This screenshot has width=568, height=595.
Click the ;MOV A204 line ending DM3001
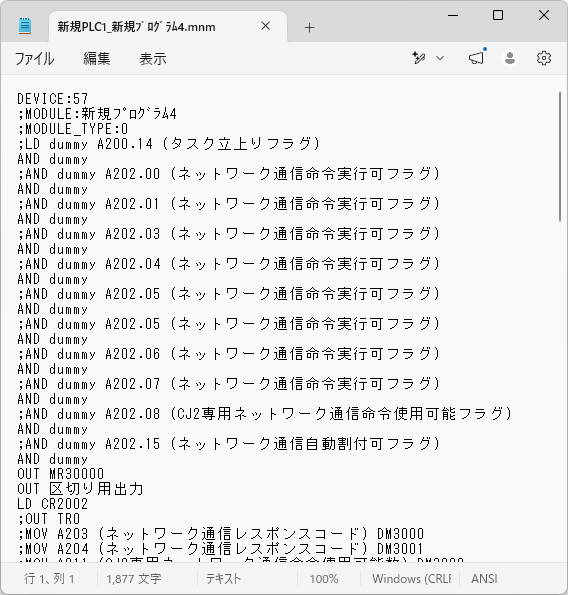pyautogui.click(x=220, y=549)
